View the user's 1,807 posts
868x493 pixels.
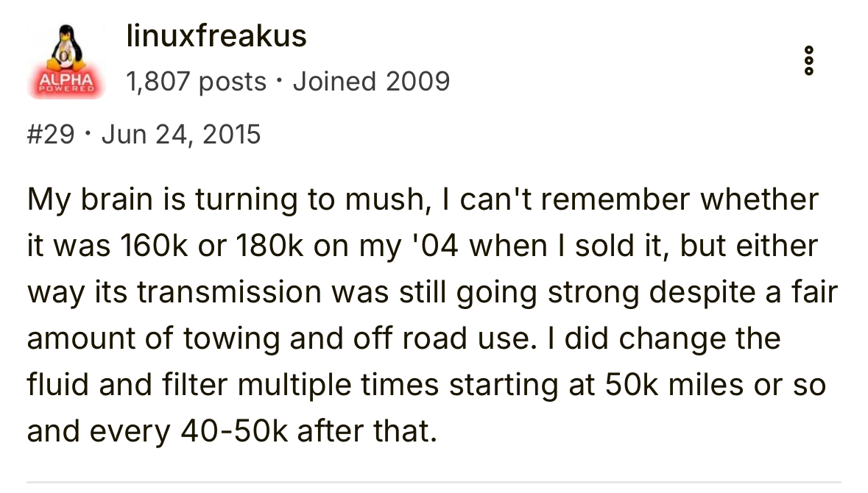(x=196, y=82)
